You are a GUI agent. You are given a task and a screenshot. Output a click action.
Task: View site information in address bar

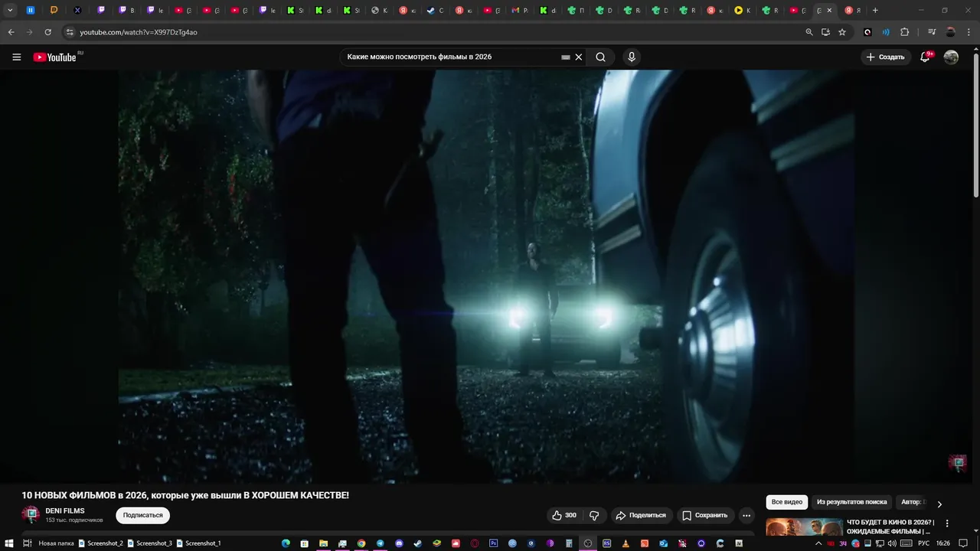coord(70,32)
